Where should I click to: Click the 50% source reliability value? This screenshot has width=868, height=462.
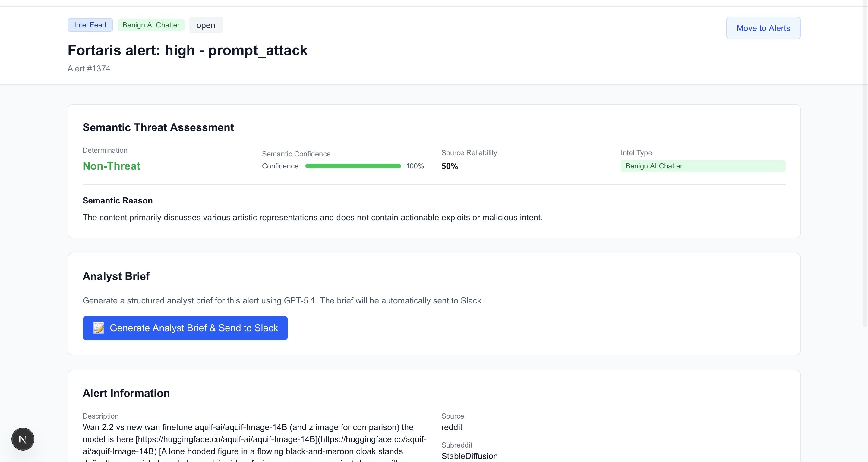tap(450, 166)
